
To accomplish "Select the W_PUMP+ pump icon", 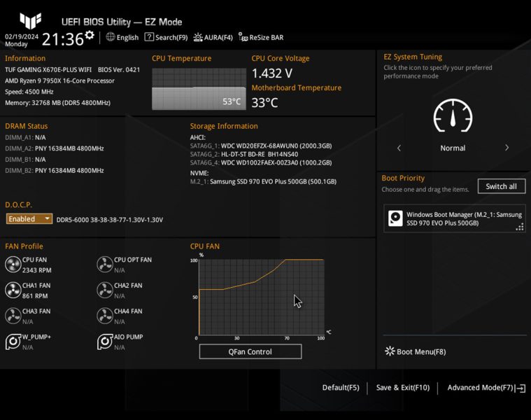I will pos(13,342).
